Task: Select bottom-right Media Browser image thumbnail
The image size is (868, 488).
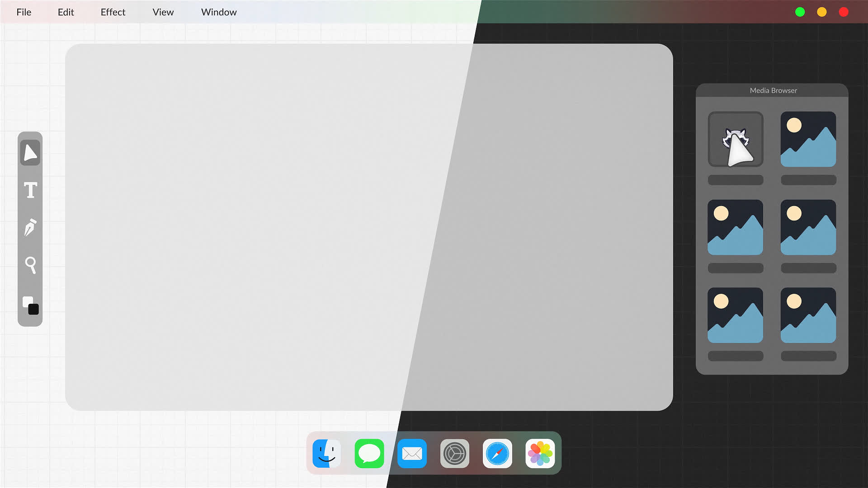Action: click(x=808, y=315)
